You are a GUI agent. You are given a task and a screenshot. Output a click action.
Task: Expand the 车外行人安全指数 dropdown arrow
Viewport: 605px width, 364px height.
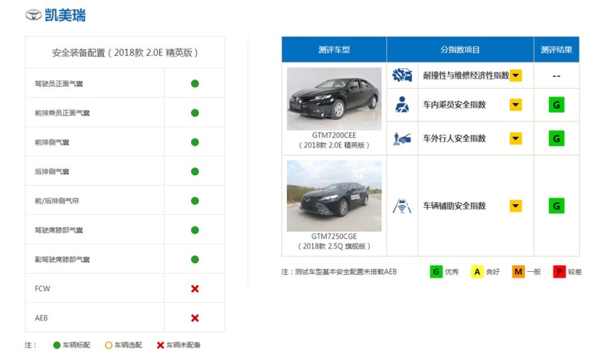point(516,138)
